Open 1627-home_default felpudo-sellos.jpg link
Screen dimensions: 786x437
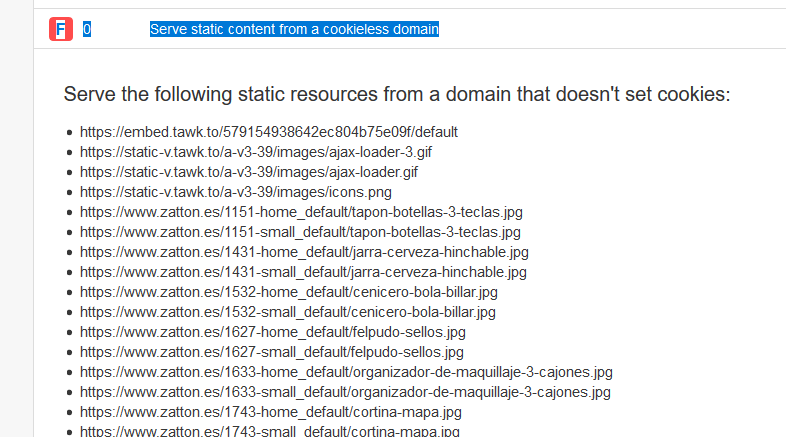[273, 332]
